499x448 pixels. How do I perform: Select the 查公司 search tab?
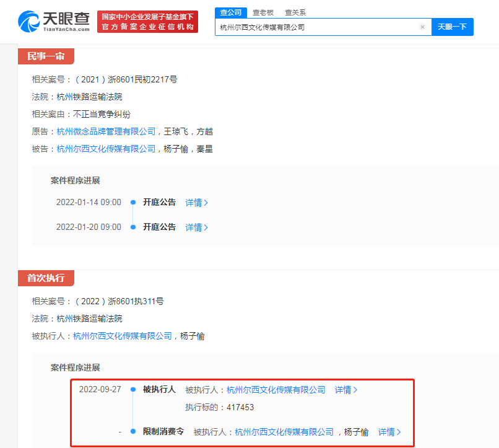click(231, 13)
